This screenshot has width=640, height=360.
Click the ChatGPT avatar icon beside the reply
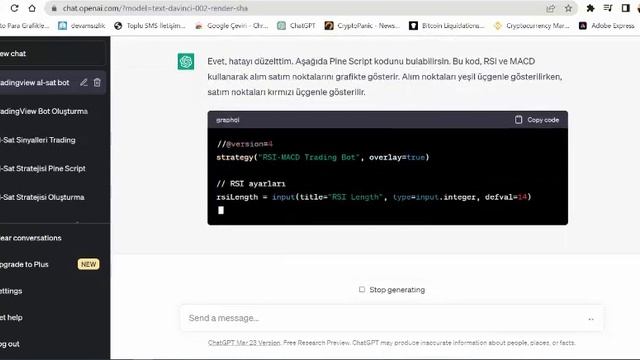[x=186, y=62]
